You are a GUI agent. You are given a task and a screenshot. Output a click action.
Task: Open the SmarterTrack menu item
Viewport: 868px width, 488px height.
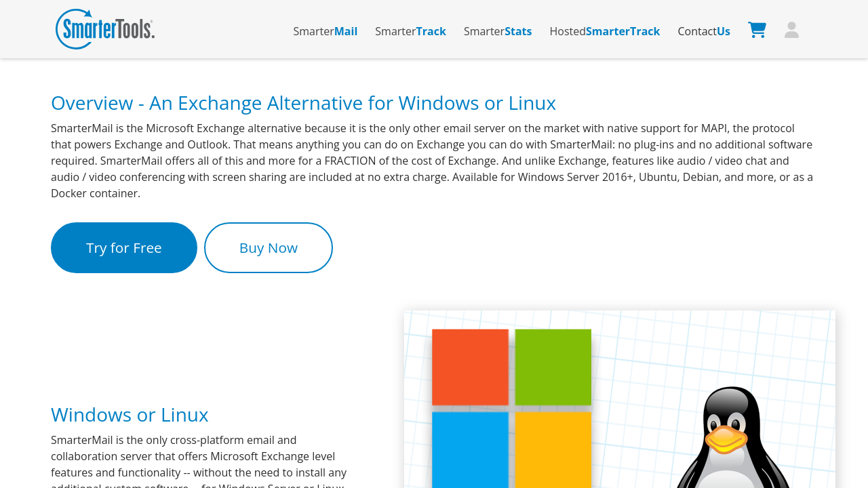pos(410,31)
